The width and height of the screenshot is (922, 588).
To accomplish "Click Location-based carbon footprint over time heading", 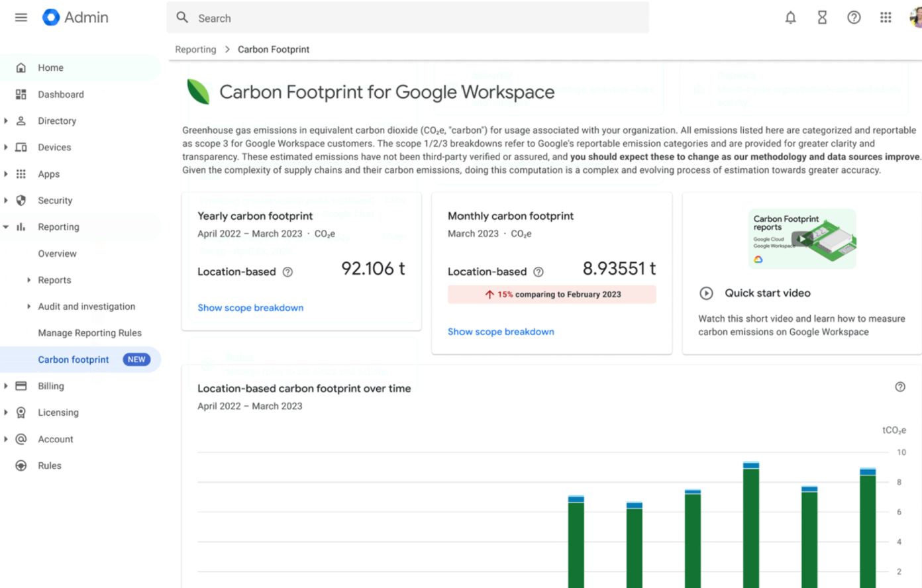I will (304, 388).
